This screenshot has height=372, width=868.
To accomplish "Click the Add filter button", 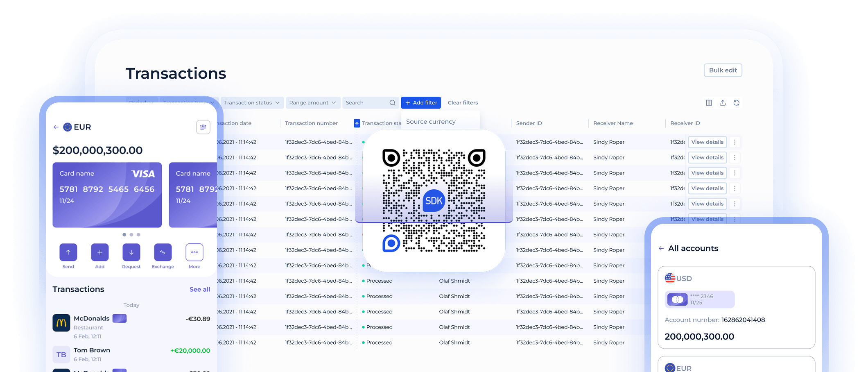I will click(421, 103).
